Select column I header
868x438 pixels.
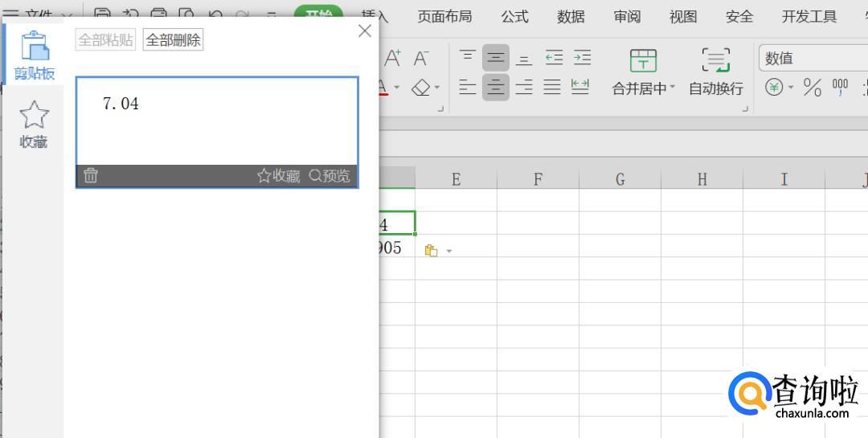pos(784,179)
